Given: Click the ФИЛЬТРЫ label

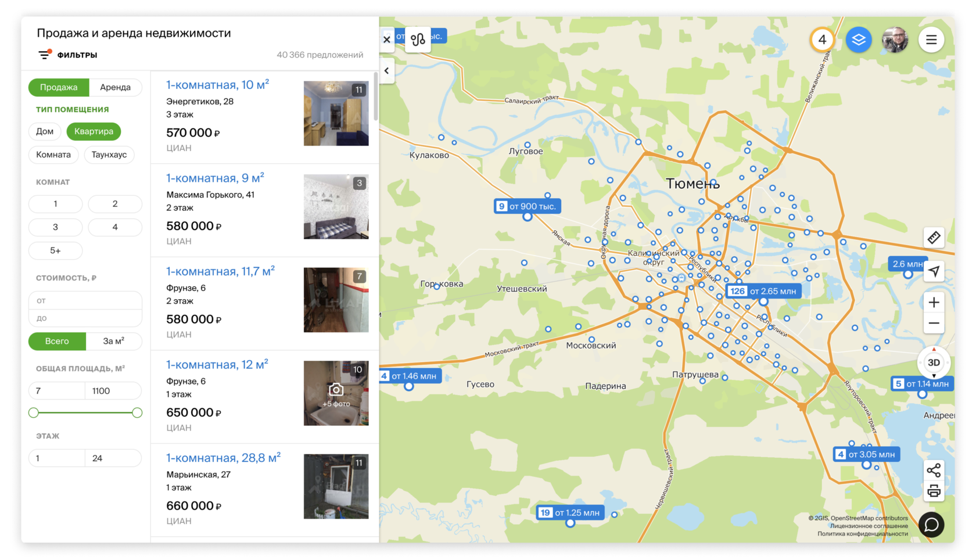Looking at the screenshot, I should point(77,55).
